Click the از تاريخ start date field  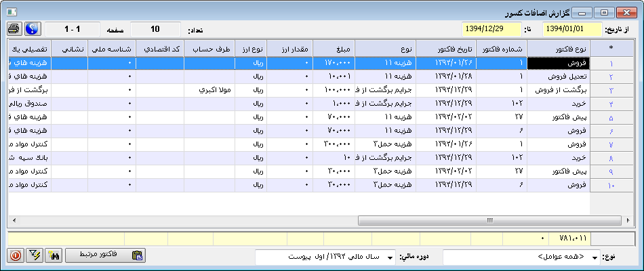click(x=572, y=29)
